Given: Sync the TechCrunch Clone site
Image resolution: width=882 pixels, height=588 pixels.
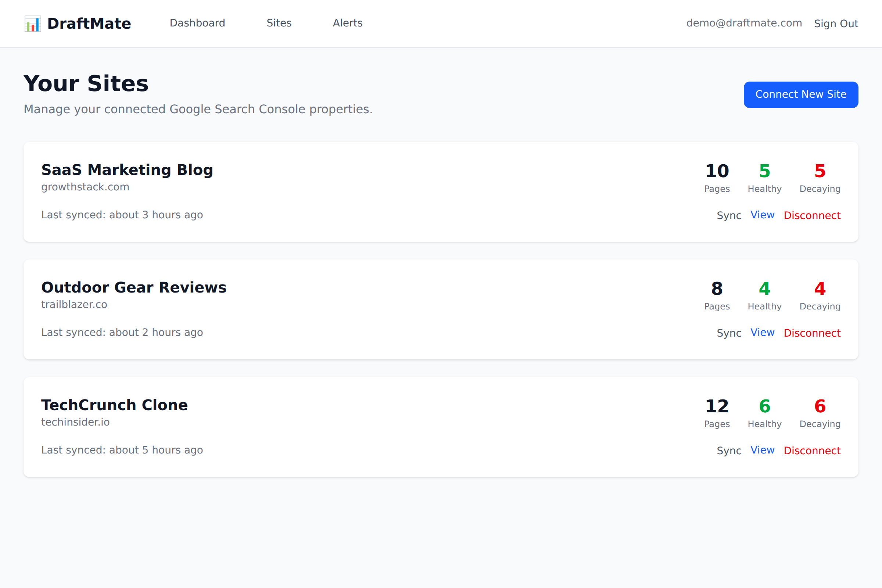Looking at the screenshot, I should 729,451.
